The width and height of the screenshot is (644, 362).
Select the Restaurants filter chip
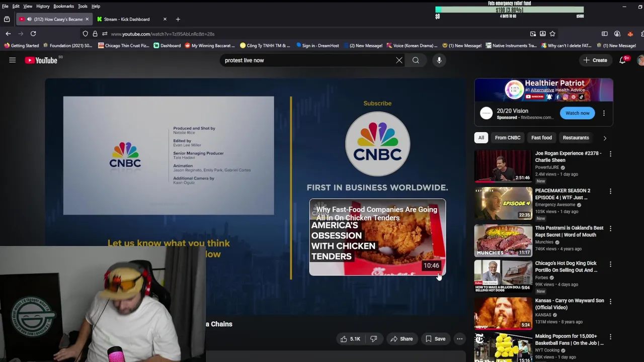click(576, 138)
